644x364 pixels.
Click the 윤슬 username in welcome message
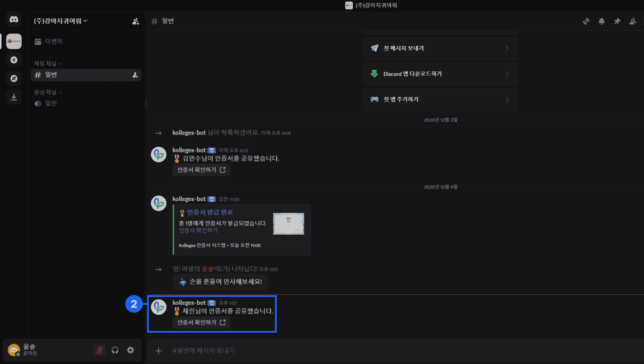coord(208,269)
